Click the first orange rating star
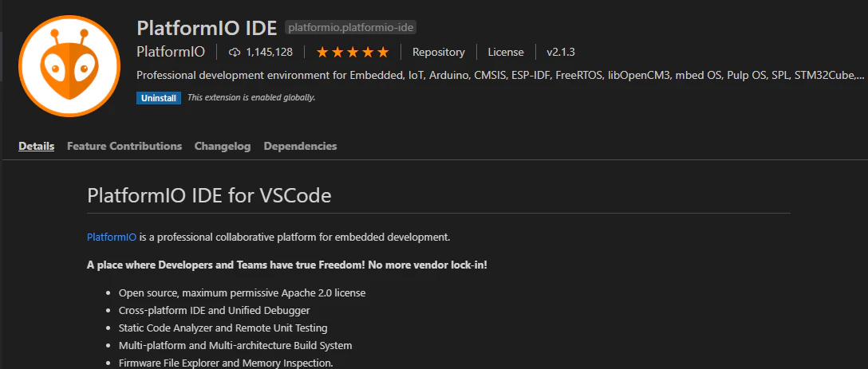Screen dimensions: 868x369 click(x=322, y=52)
